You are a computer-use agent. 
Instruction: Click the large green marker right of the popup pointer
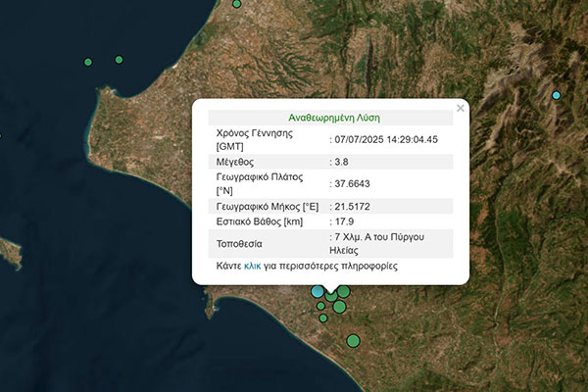[344, 290]
